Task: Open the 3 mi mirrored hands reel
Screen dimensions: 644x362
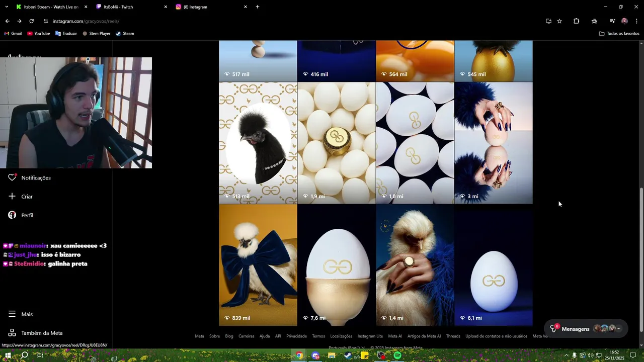Action: [494, 143]
